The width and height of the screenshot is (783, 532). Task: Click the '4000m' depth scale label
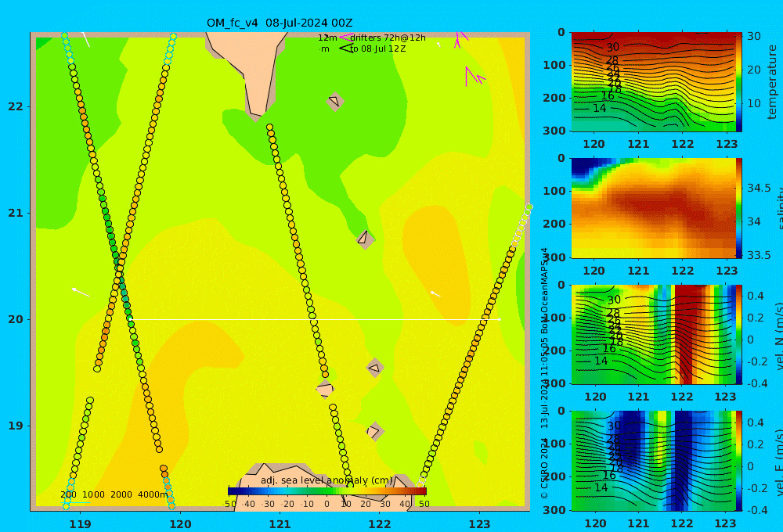pyautogui.click(x=153, y=494)
